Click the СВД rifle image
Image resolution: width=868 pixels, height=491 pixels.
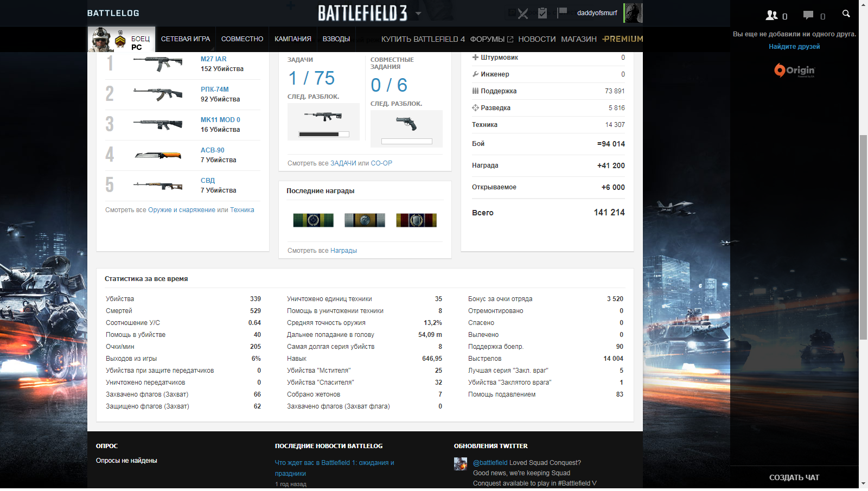pos(158,186)
